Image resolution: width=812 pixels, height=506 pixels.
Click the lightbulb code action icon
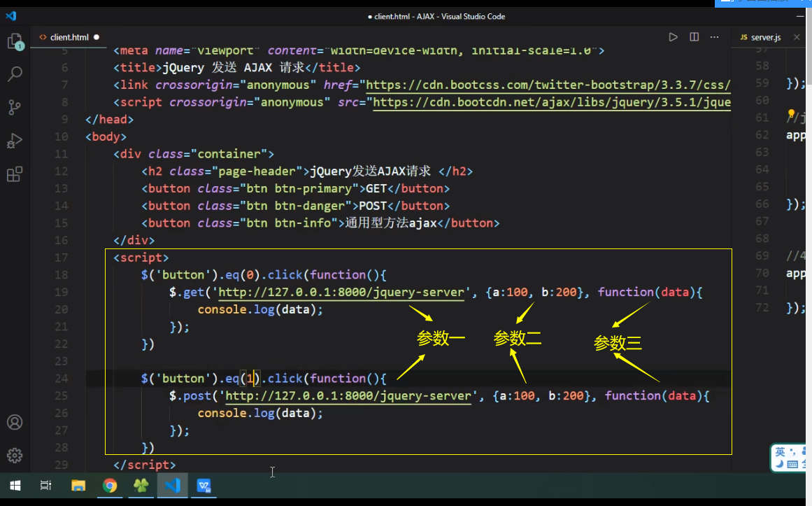coord(791,113)
